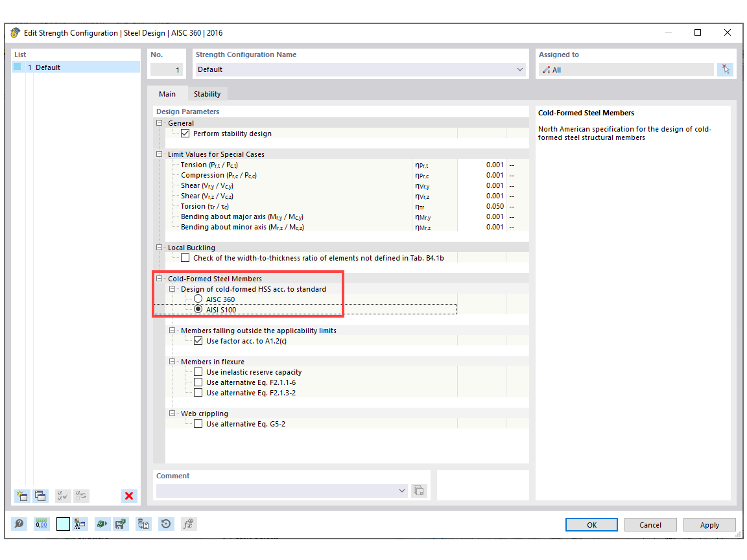Image resolution: width=747 pixels, height=560 pixels.
Task: Delete the selected configuration with the red X
Action: tap(128, 496)
